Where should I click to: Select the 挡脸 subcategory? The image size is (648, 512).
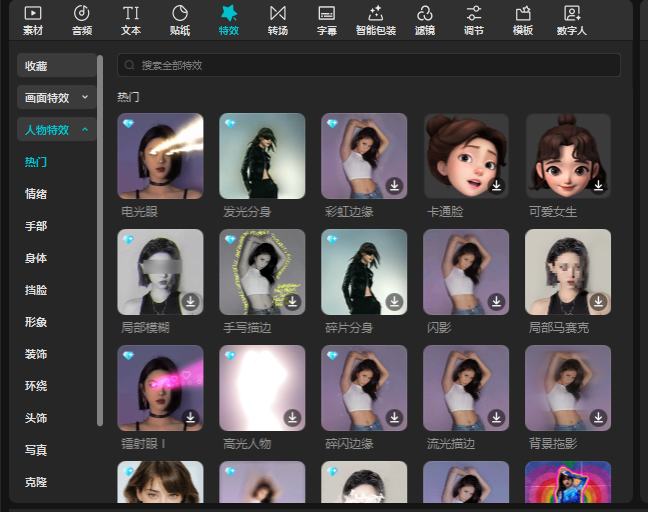pos(36,290)
